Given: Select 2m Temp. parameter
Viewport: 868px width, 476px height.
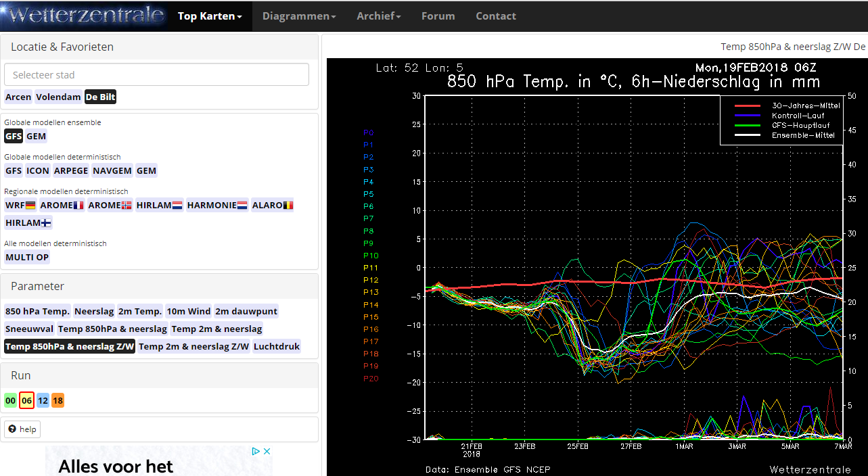Looking at the screenshot, I should tap(140, 311).
